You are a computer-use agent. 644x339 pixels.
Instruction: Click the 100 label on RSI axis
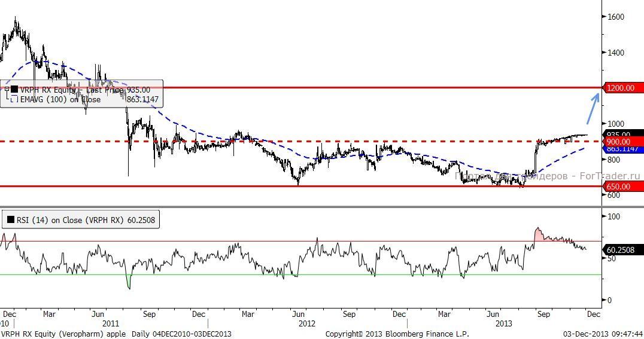pos(613,216)
